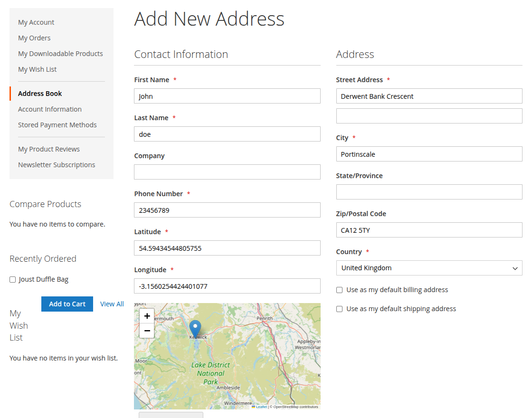Click 'Use as my default shipping address' label
532x418 pixels.
pyautogui.click(x=401, y=309)
